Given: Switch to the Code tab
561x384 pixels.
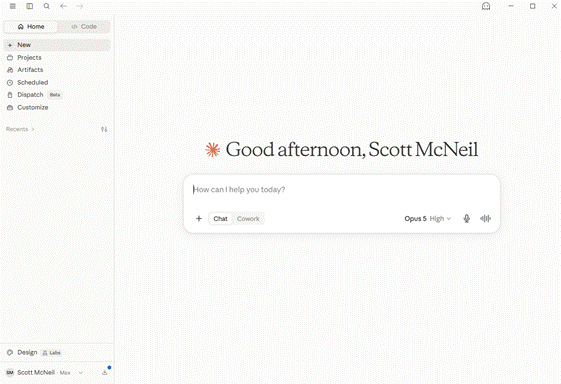Looking at the screenshot, I should pos(84,26).
